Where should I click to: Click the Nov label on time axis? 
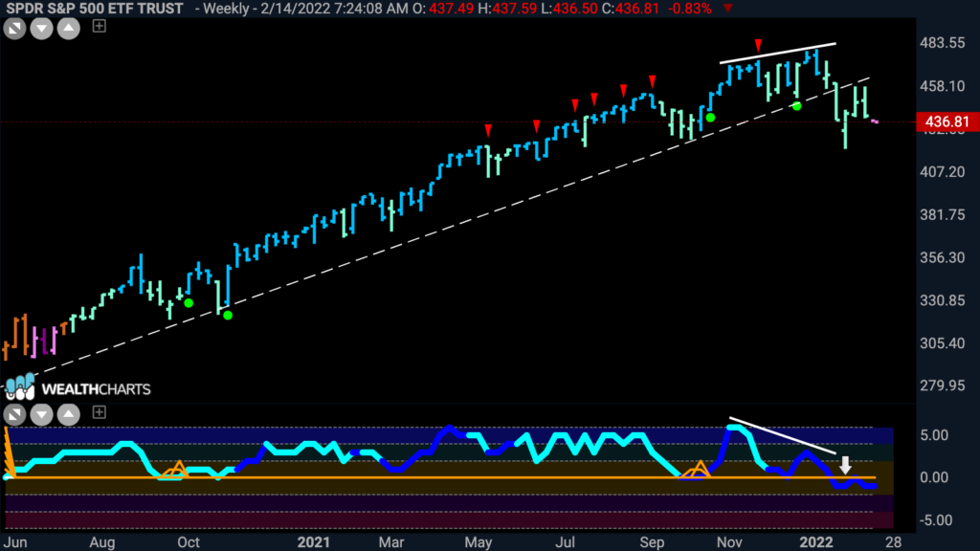pos(728,541)
